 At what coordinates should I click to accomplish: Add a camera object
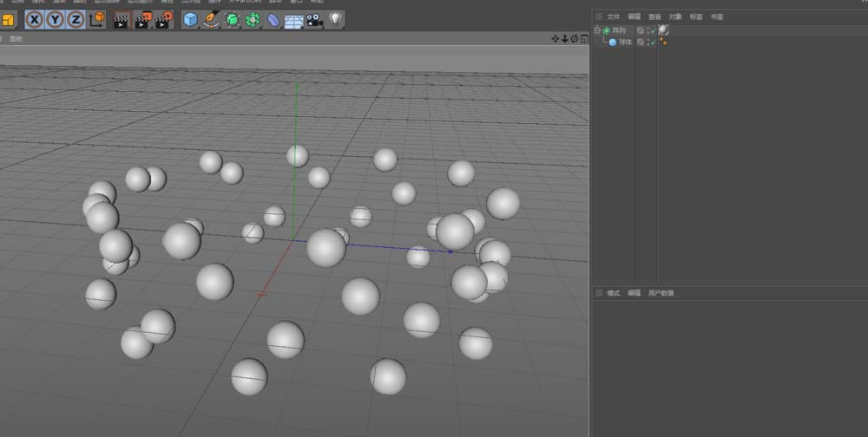(314, 19)
